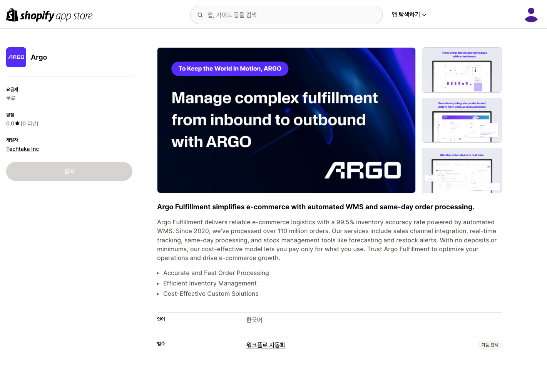
Task: Click the Cost-Effective Custom Solutions bullet
Action: [211, 294]
